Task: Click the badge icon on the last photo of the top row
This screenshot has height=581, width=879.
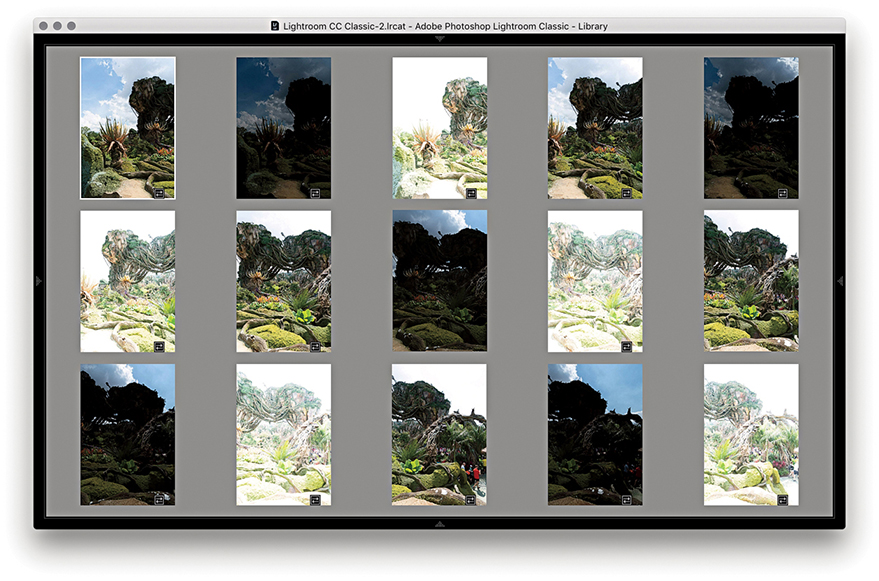Action: click(x=782, y=192)
